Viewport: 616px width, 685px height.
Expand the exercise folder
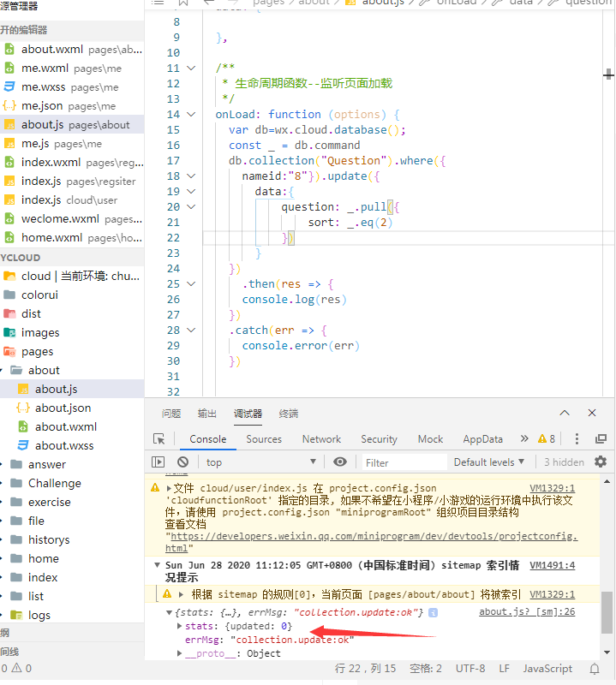(x=72, y=502)
